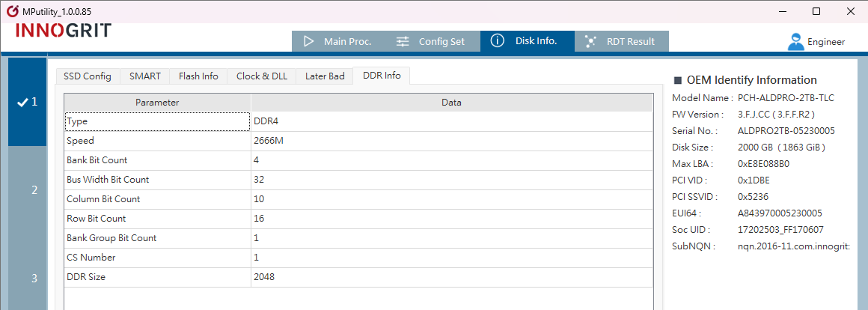Open the SSD Config tab

pyautogui.click(x=87, y=76)
